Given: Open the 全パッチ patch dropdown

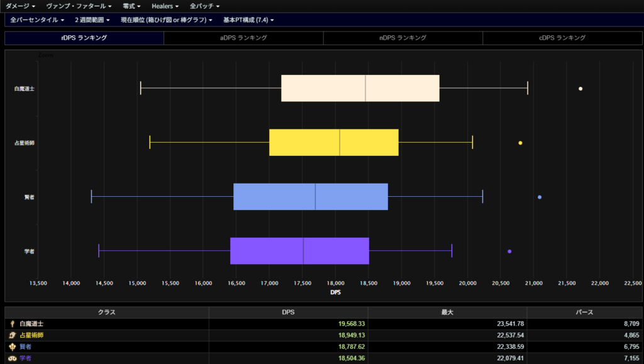Looking at the screenshot, I should coord(204,6).
